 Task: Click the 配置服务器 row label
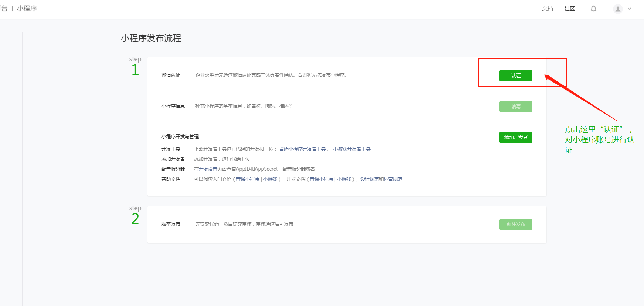[x=173, y=169]
